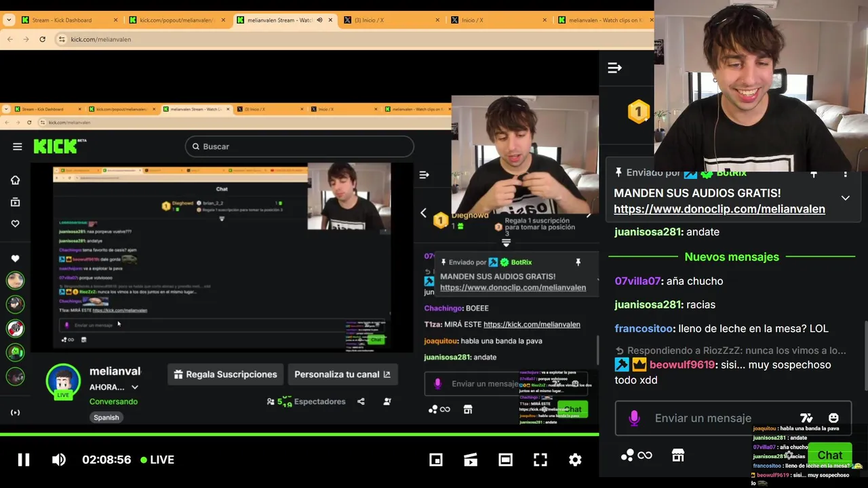868x488 pixels.
Task: Collapse inner stream chat panel icon
Action: (x=425, y=175)
